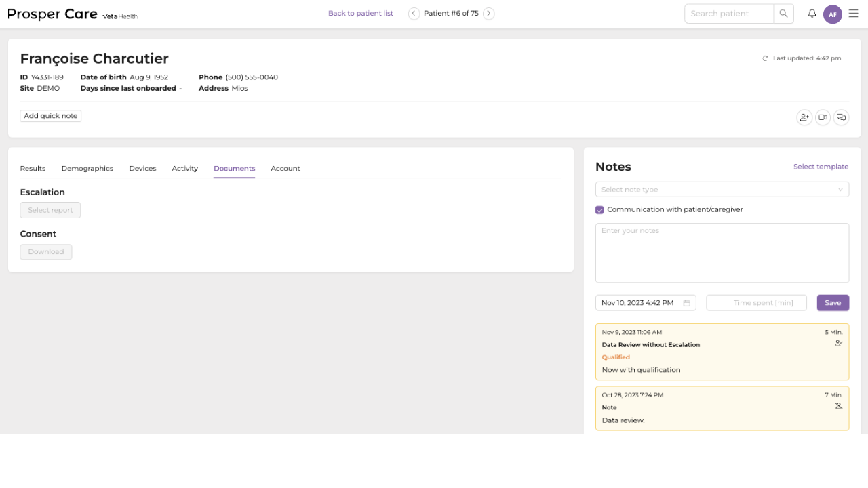Click phone number (500) 555-0040
The width and height of the screenshot is (868, 488).
[252, 77]
